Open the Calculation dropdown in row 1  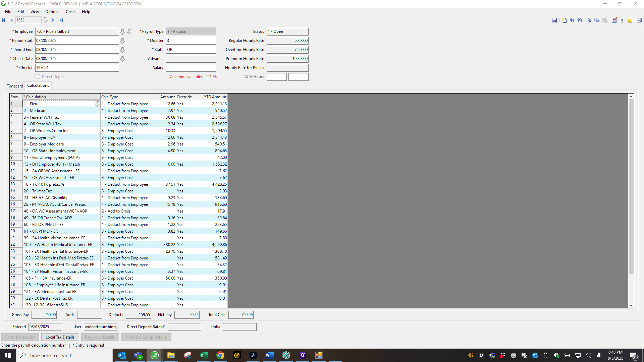tap(97, 104)
